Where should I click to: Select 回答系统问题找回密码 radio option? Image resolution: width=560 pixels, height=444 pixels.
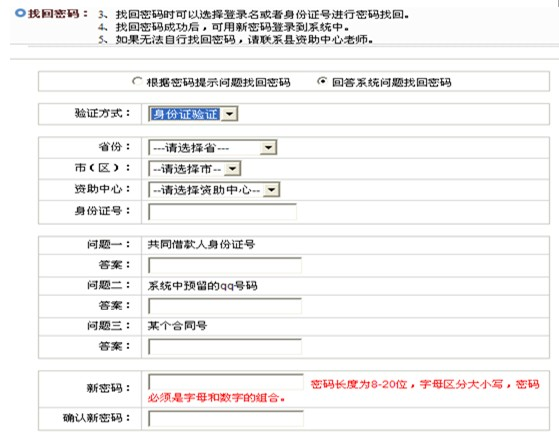[x=322, y=81]
